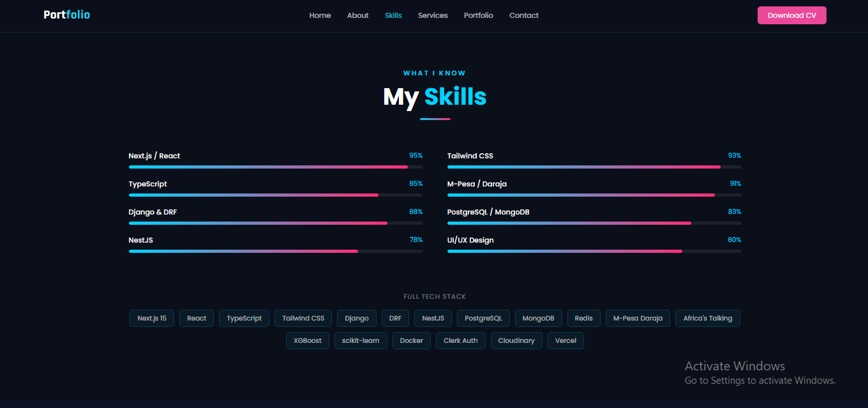
Task: Click the 91% value for M-Pesa / Daraja
Action: click(x=735, y=184)
